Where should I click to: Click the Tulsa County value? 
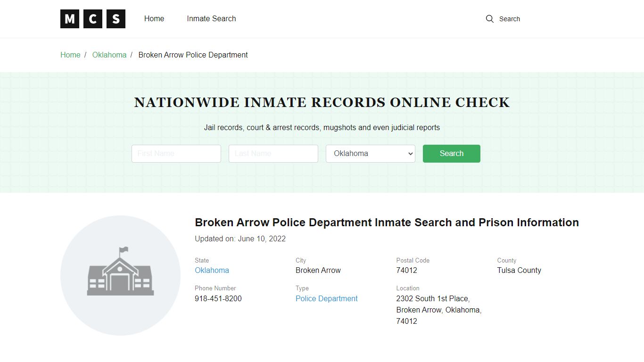pyautogui.click(x=519, y=270)
